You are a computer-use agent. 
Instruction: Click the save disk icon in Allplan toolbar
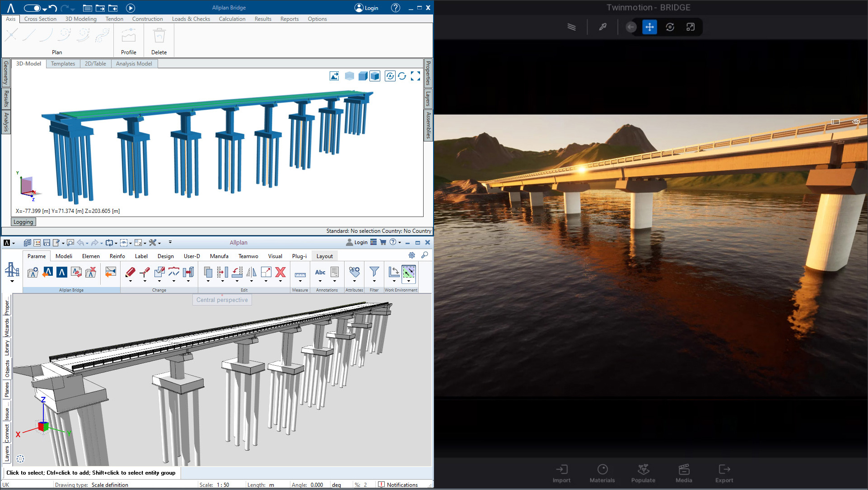pyautogui.click(x=47, y=243)
